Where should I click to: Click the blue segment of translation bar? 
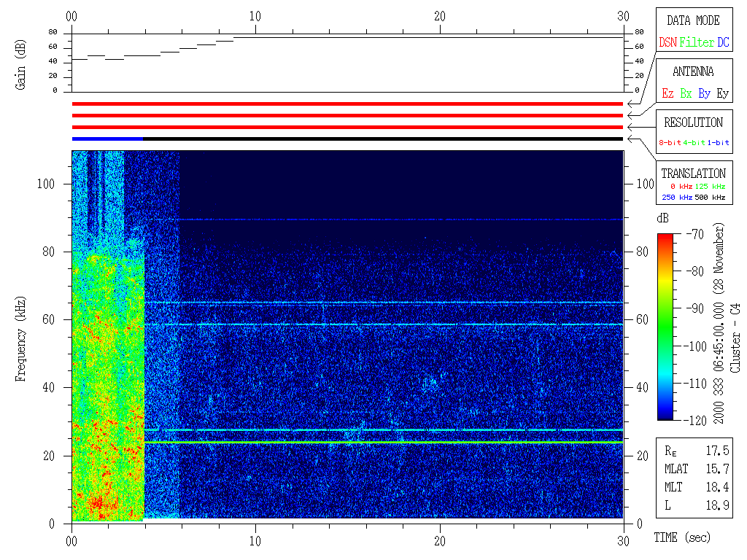107,139
